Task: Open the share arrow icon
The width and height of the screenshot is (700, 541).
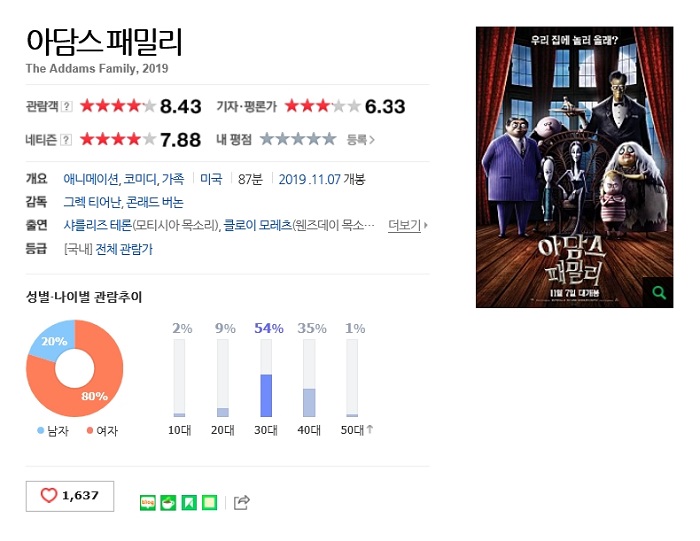Action: coord(242,503)
